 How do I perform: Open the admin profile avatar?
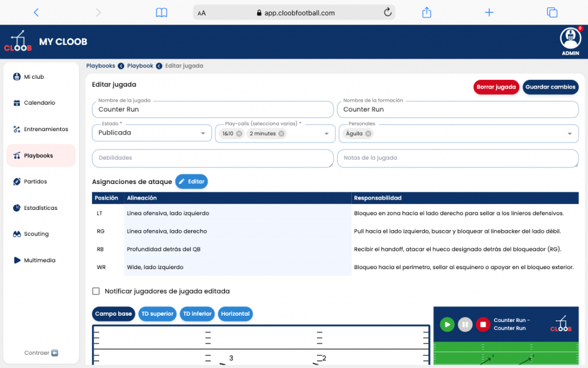click(x=570, y=39)
